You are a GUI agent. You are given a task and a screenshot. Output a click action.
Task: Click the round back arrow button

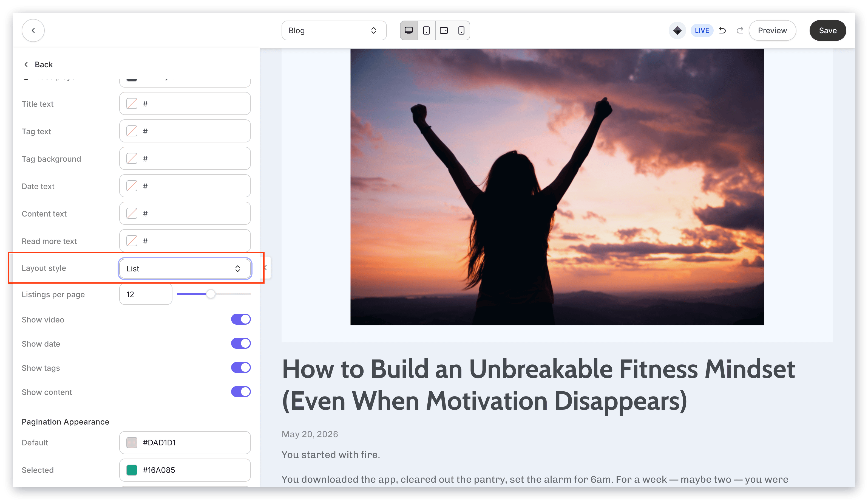click(x=33, y=30)
